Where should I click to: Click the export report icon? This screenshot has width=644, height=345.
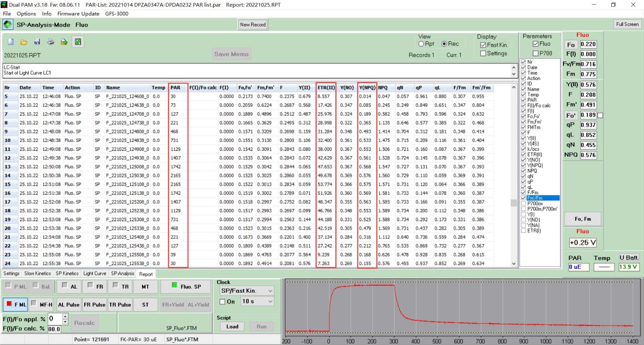coord(64,42)
